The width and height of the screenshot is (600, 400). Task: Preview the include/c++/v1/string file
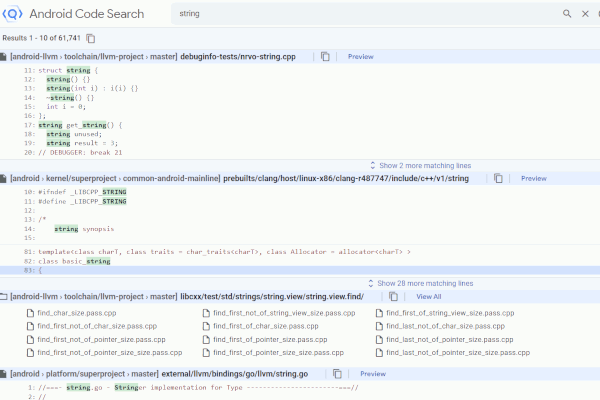534,178
